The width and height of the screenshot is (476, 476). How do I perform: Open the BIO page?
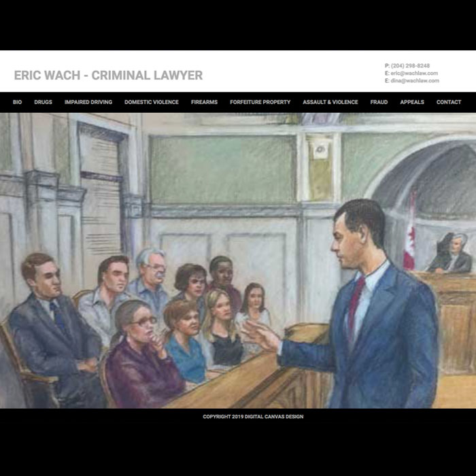[x=17, y=102]
